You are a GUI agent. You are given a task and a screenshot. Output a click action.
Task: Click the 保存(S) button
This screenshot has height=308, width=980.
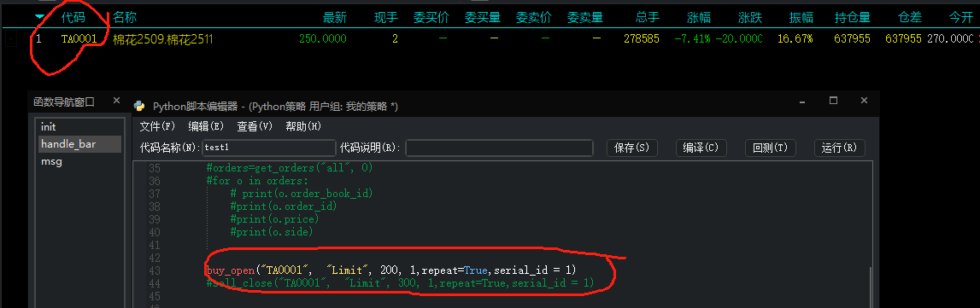tap(632, 148)
